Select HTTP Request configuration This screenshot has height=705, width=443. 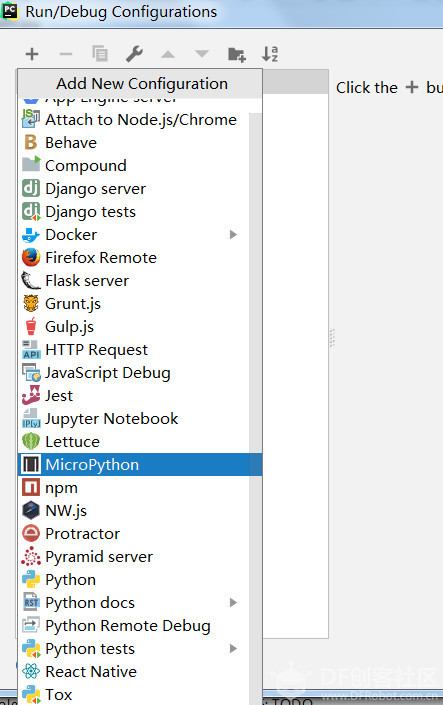[x=133, y=349]
